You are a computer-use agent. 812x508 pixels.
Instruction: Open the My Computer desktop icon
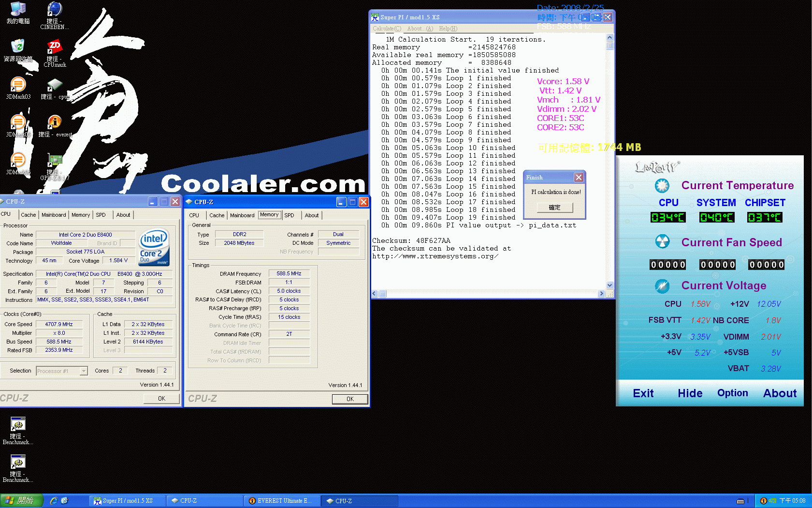point(18,13)
